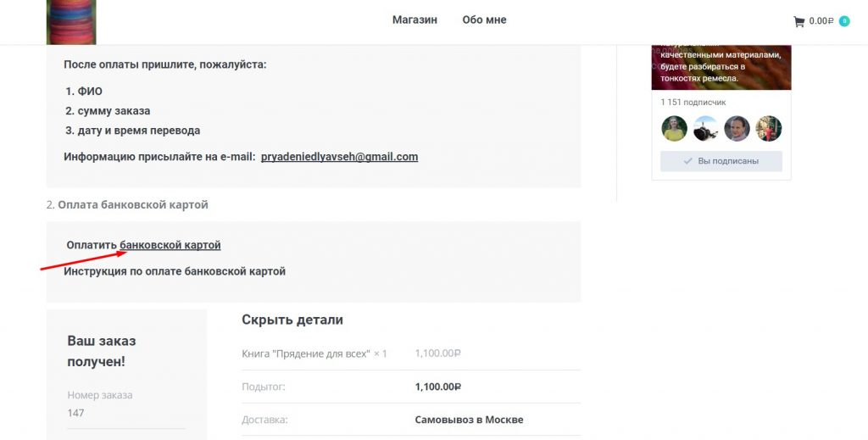Viewport: 868px width, 440px height.
Task: Collapse order details via "Скрыть детали"
Action: click(292, 320)
